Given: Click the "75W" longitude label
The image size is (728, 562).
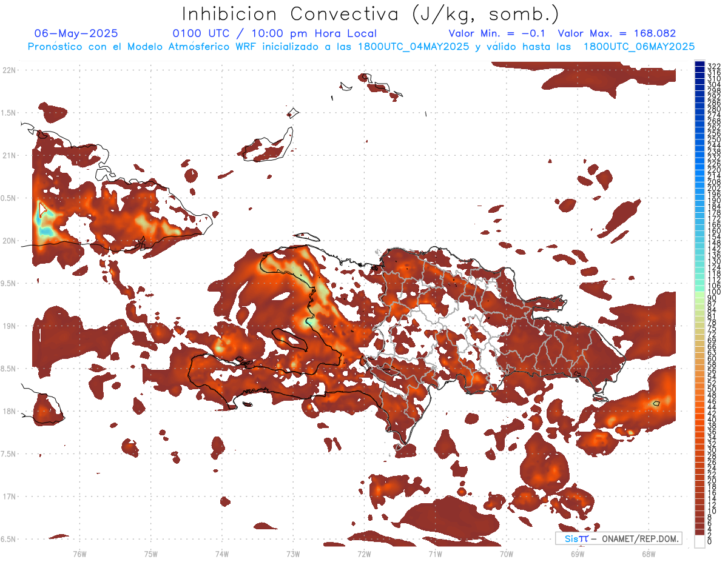Looking at the screenshot, I should pyautogui.click(x=150, y=554).
